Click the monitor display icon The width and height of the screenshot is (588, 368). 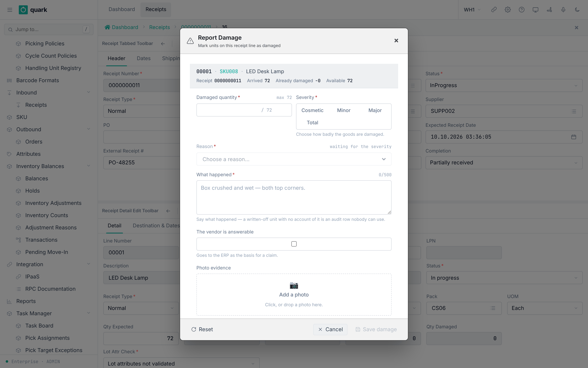pos(535,10)
